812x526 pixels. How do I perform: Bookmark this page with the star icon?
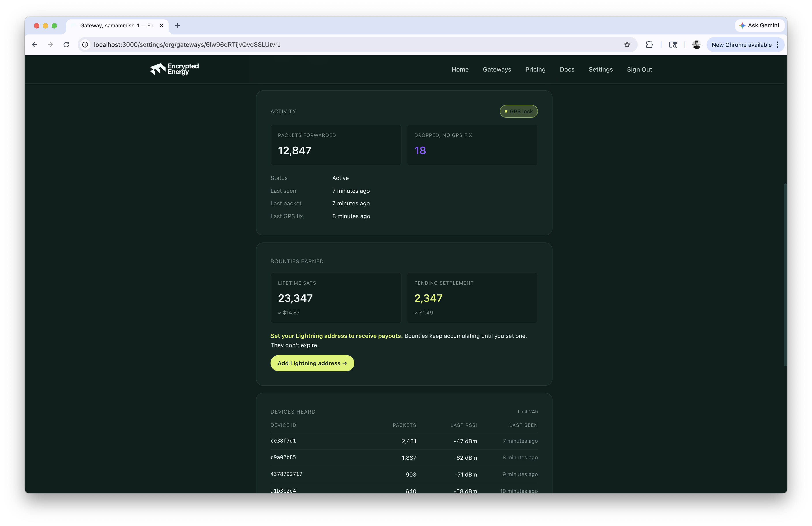[627, 45]
